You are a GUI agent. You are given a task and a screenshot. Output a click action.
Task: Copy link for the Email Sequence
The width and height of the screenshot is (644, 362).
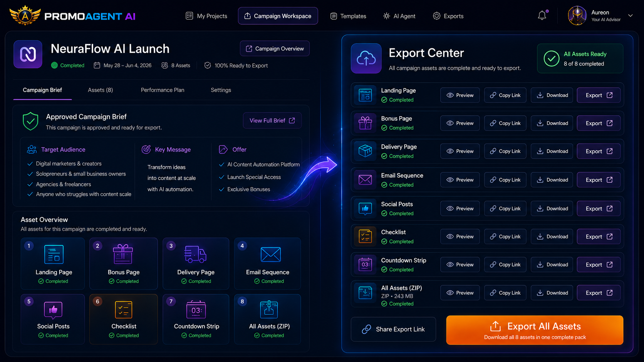(505, 180)
